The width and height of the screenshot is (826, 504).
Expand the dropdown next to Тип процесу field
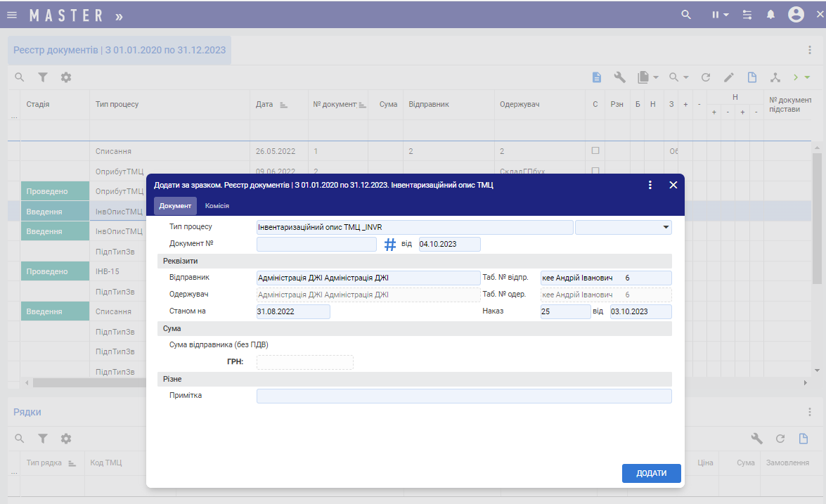[665, 227]
